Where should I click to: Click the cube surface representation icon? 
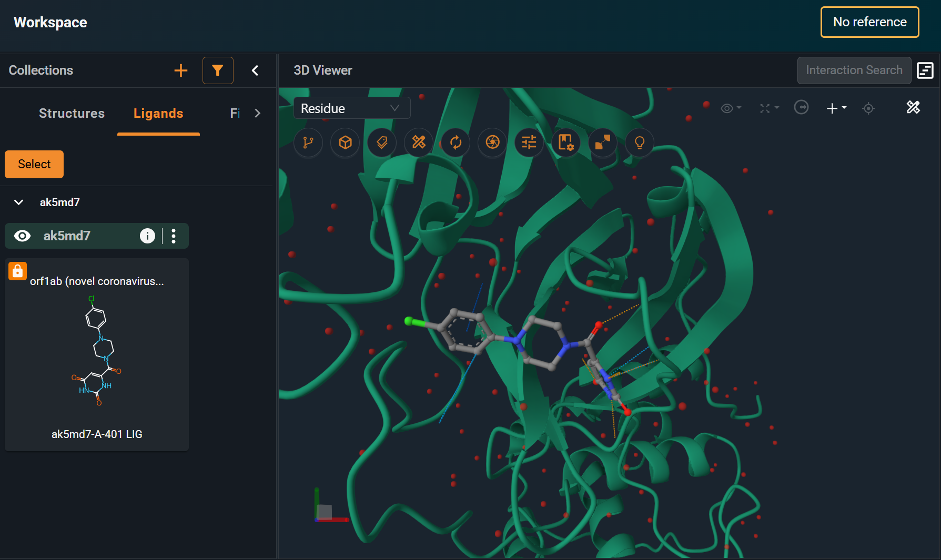click(x=345, y=142)
